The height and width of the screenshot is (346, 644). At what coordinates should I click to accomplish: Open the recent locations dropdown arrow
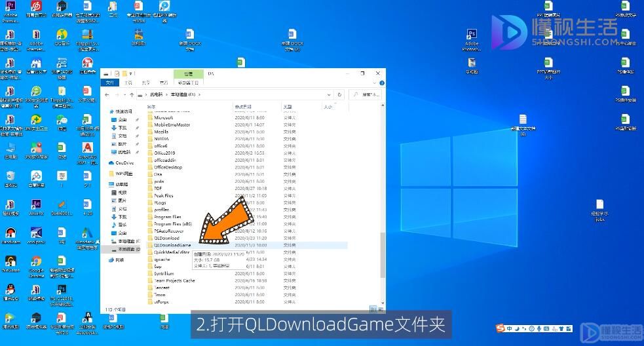(124, 94)
